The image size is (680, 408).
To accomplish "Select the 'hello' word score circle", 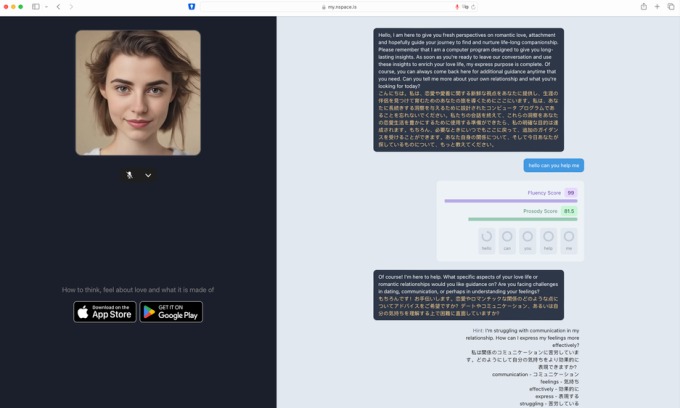I will click(x=487, y=240).
